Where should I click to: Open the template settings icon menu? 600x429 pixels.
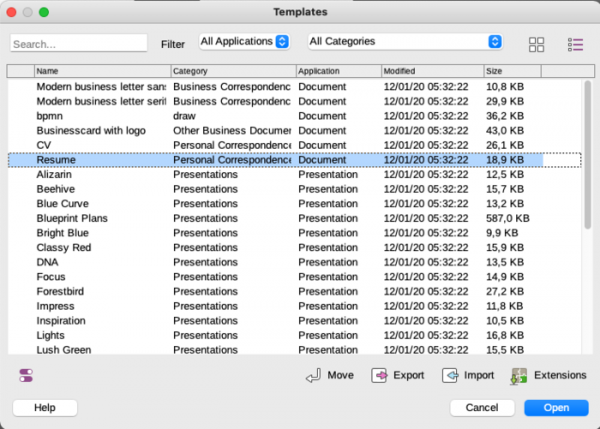pyautogui.click(x=26, y=375)
